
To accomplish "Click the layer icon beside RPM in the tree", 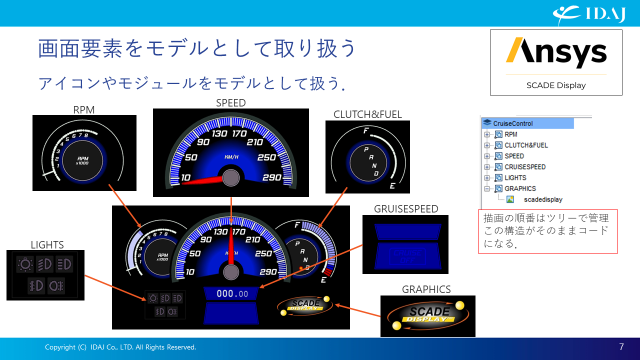I will (x=498, y=134).
